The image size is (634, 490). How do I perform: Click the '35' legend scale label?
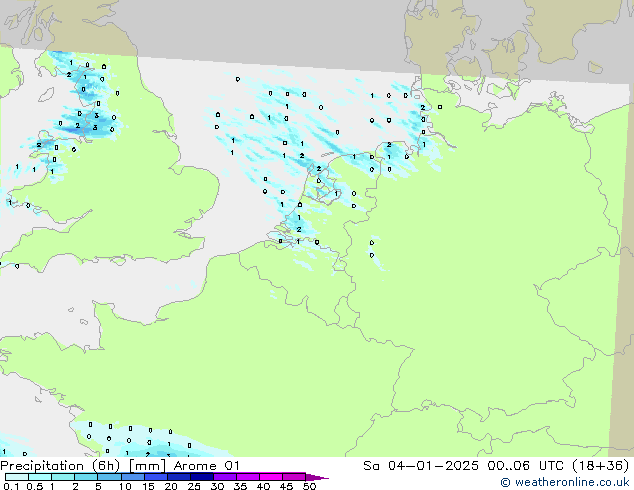pos(240,486)
